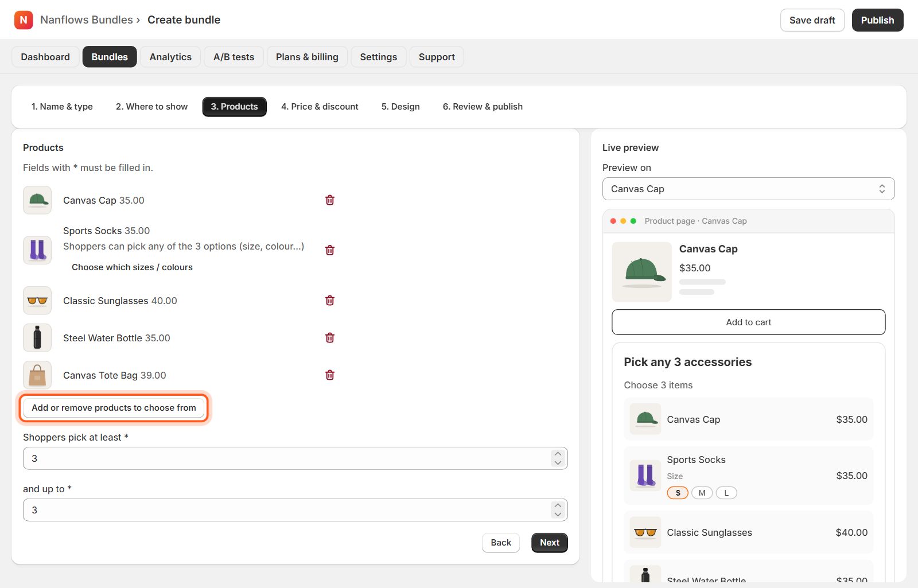Open step 6. Review & publish
The width and height of the screenshot is (918, 588).
click(483, 107)
